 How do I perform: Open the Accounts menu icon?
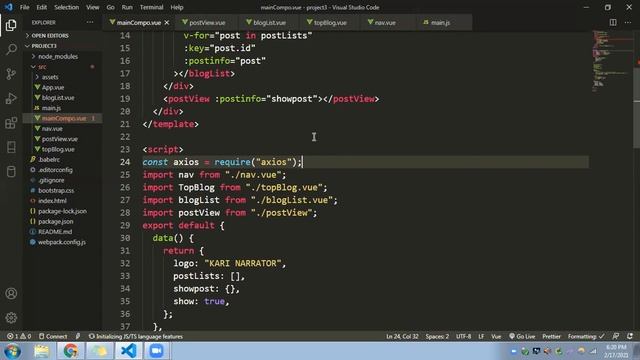tap(11, 293)
